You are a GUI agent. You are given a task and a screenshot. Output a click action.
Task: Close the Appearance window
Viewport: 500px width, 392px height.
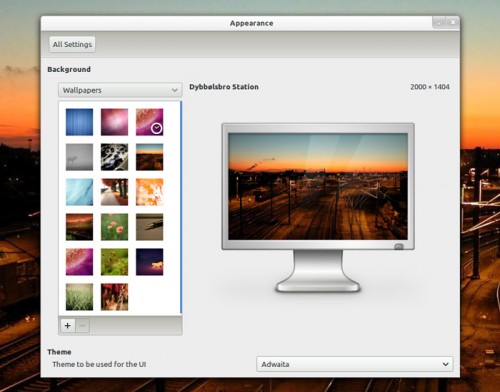453,23
